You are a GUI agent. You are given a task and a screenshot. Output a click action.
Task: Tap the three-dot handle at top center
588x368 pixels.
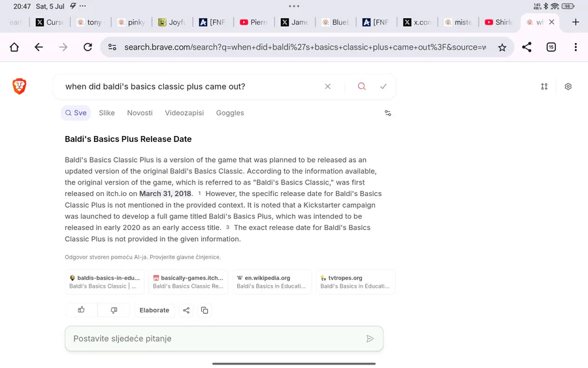click(x=294, y=6)
